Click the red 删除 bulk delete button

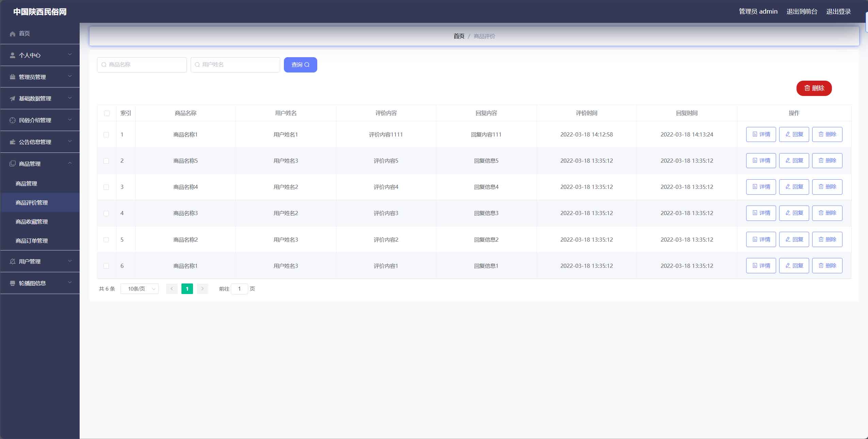(x=814, y=88)
